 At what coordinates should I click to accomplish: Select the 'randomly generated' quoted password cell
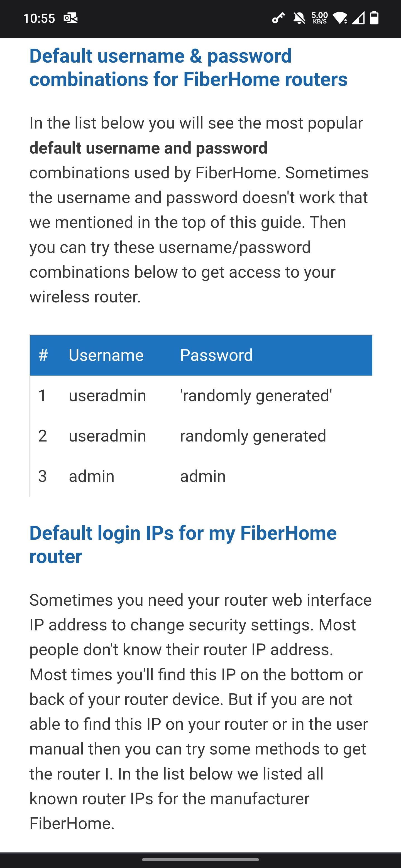(256, 396)
